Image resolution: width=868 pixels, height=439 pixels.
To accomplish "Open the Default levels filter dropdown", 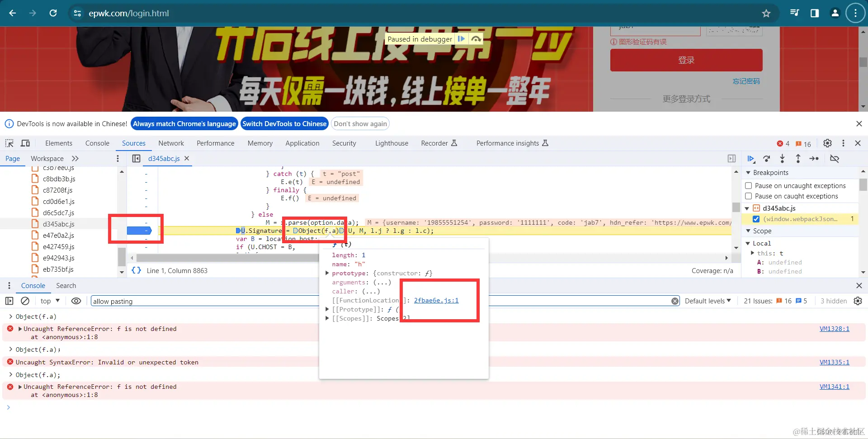I will 708,301.
